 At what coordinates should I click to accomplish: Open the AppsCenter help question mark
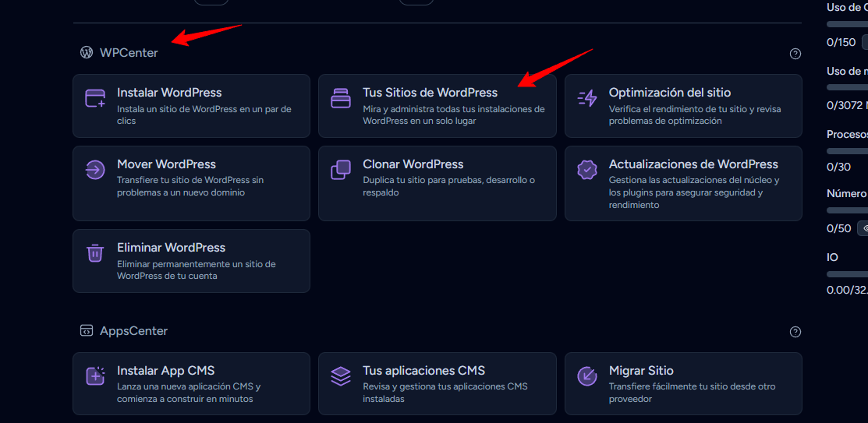795,332
